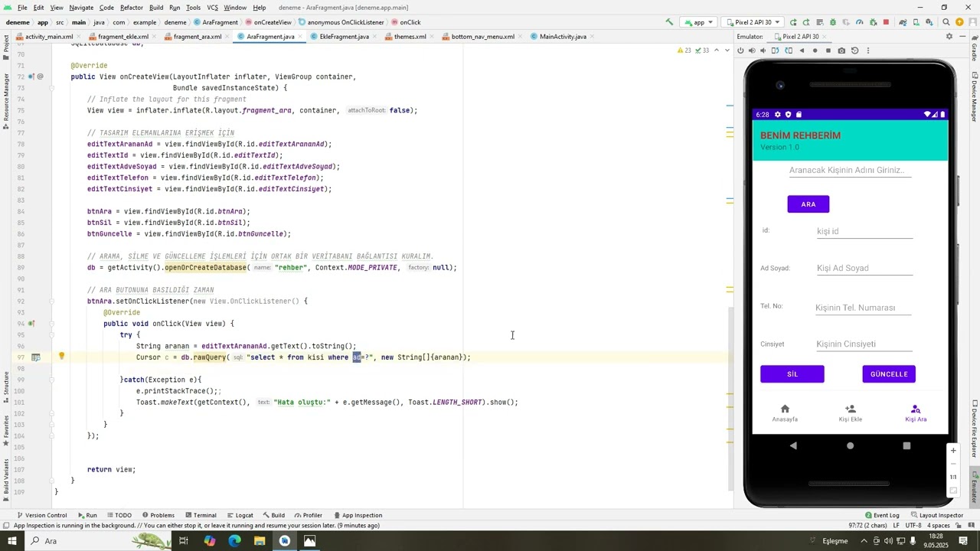The height and width of the screenshot is (551, 980).
Task: Toggle the Logcat tool window
Action: (240, 515)
